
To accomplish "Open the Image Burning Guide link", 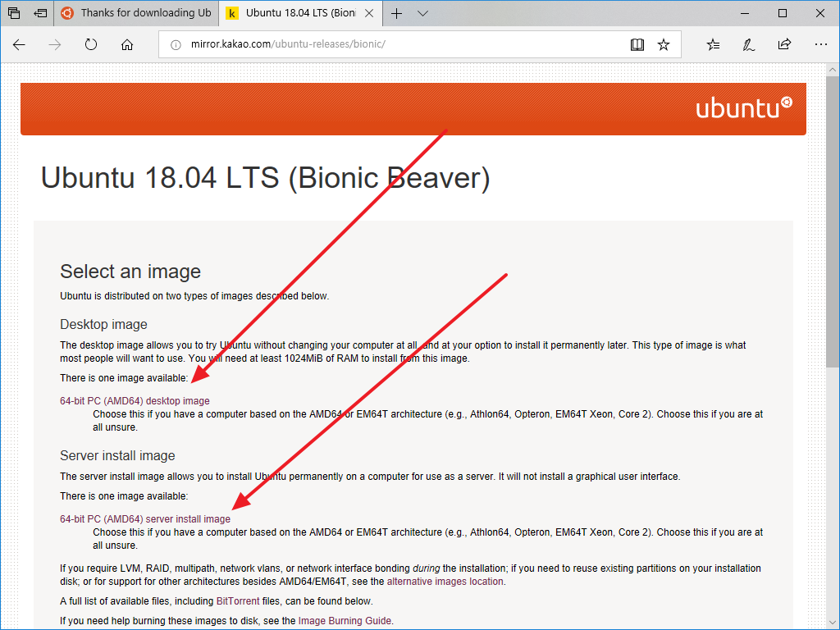I will [345, 621].
